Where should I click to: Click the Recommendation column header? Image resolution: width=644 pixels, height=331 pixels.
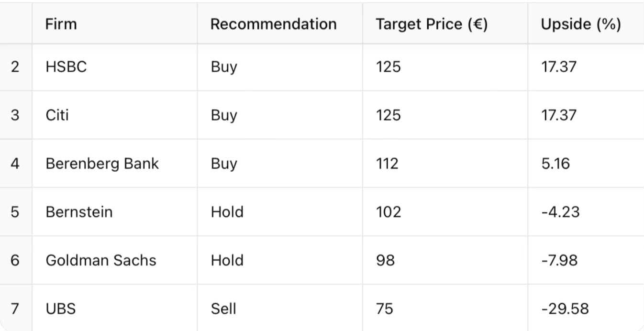274,24
